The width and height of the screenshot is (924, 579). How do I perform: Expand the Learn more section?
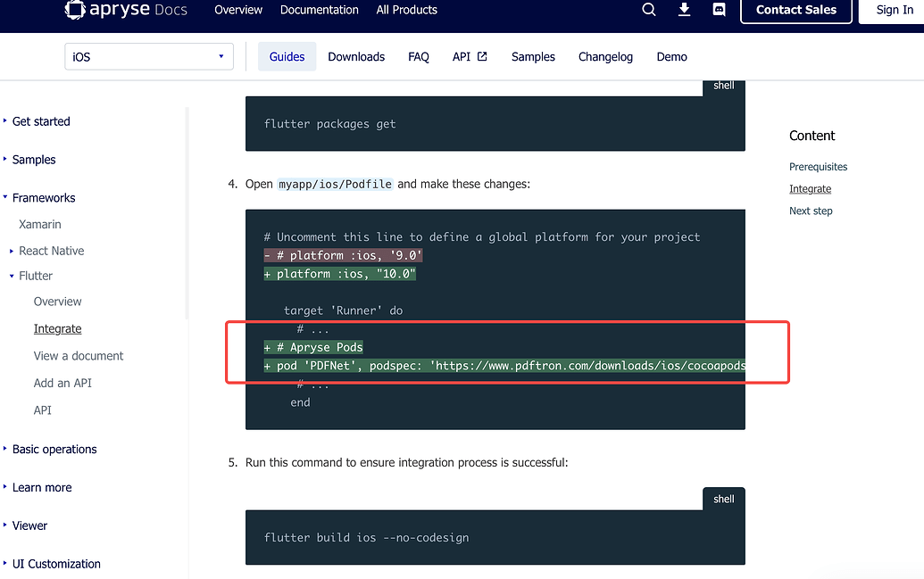coord(5,487)
